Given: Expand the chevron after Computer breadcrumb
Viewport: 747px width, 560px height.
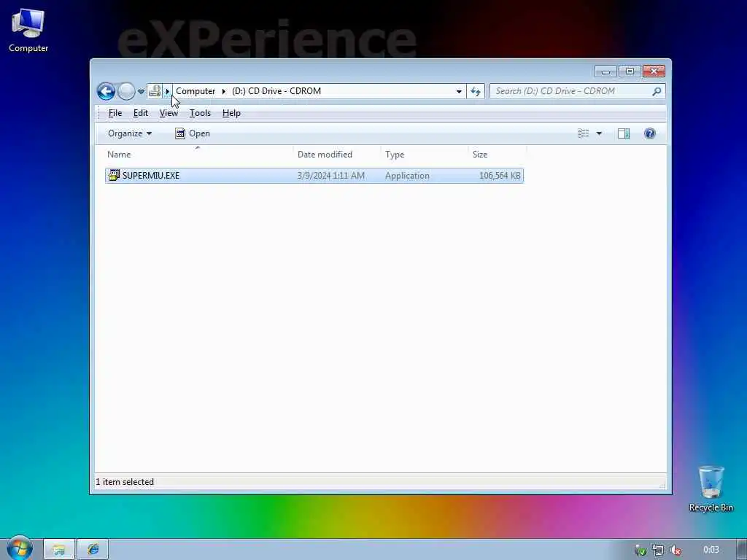Looking at the screenshot, I should click(223, 91).
